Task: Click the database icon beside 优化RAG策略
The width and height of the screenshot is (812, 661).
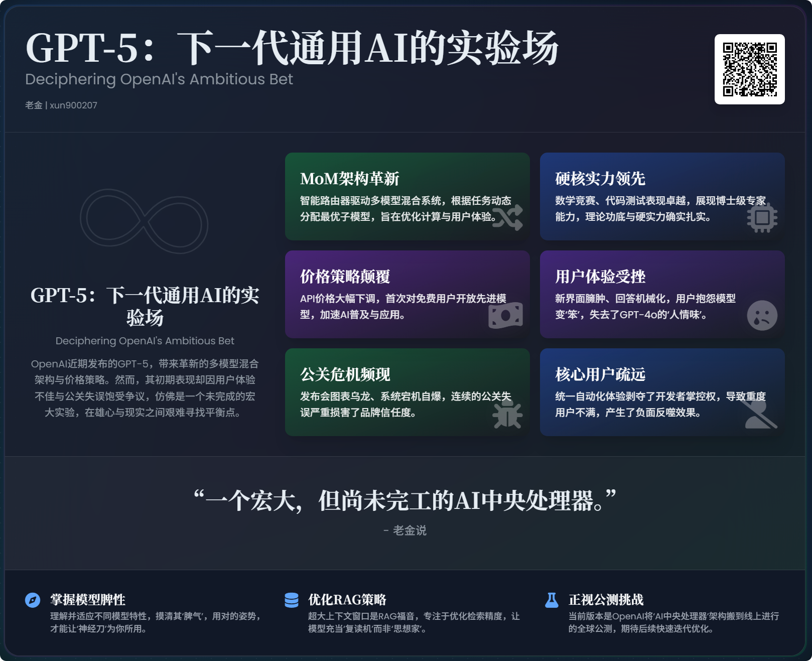Action: coord(292,600)
